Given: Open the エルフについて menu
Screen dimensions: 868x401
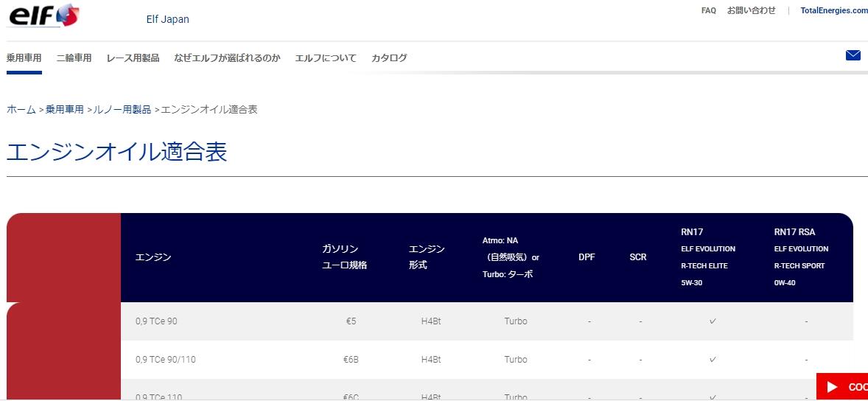Looking at the screenshot, I should 326,58.
